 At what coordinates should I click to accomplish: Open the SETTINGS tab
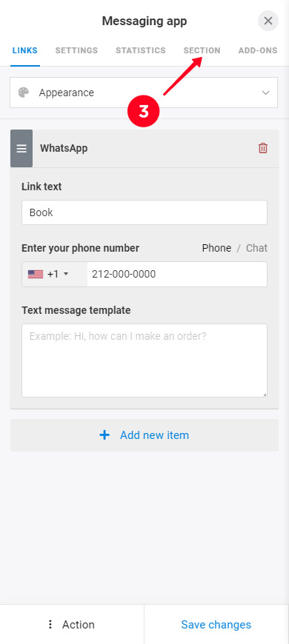coord(76,50)
